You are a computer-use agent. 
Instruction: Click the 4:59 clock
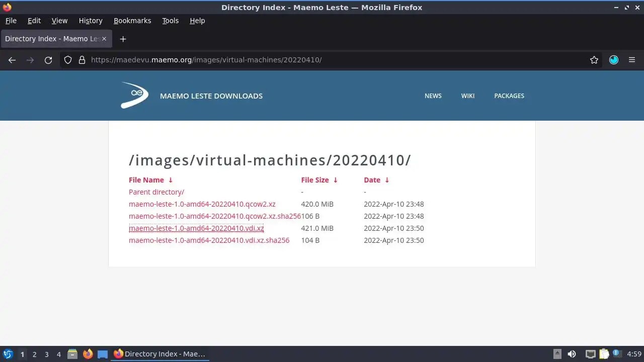tap(634, 354)
